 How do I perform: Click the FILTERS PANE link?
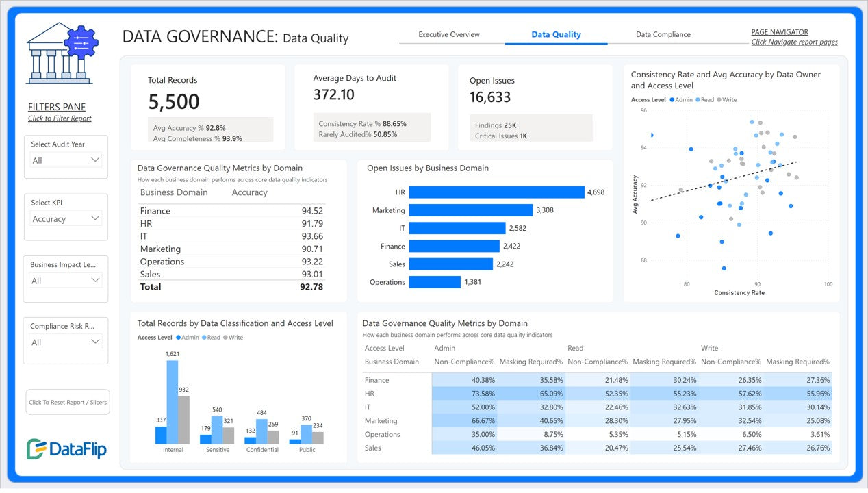[x=57, y=108]
